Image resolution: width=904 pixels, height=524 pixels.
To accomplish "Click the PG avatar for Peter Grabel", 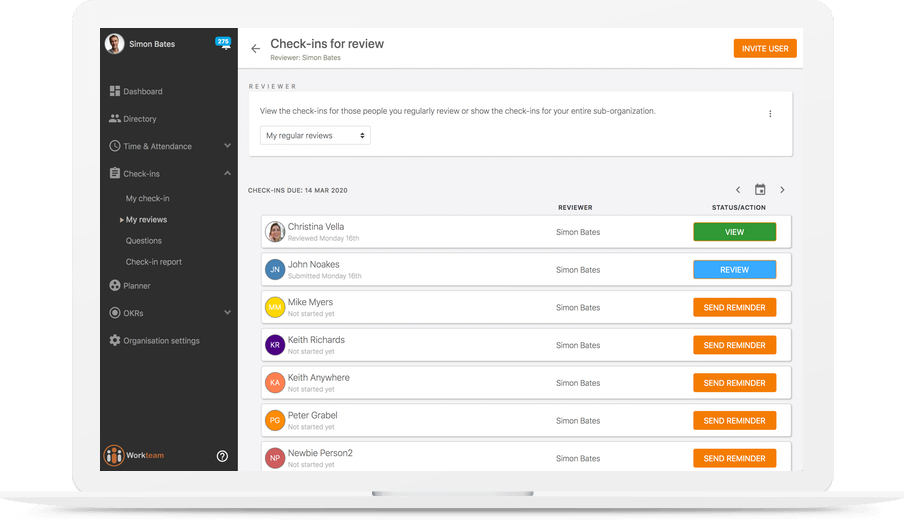I will point(275,420).
